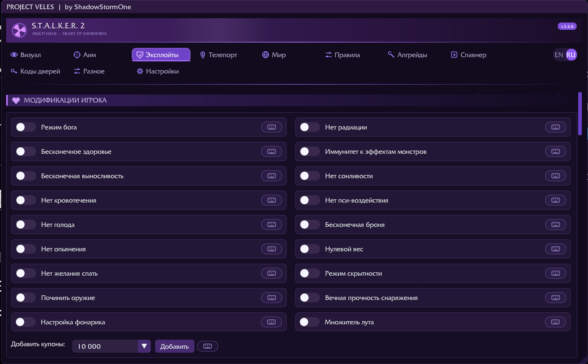Expand the coupons amount dropdown arrow
The width and height of the screenshot is (588, 364).
point(144,346)
